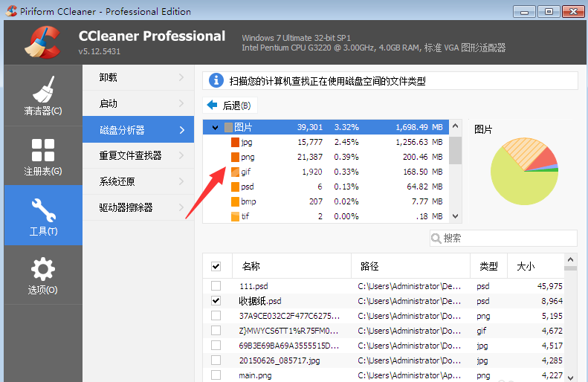Click in the 搜索 search field
This screenshot has width=588, height=382.
(x=503, y=238)
